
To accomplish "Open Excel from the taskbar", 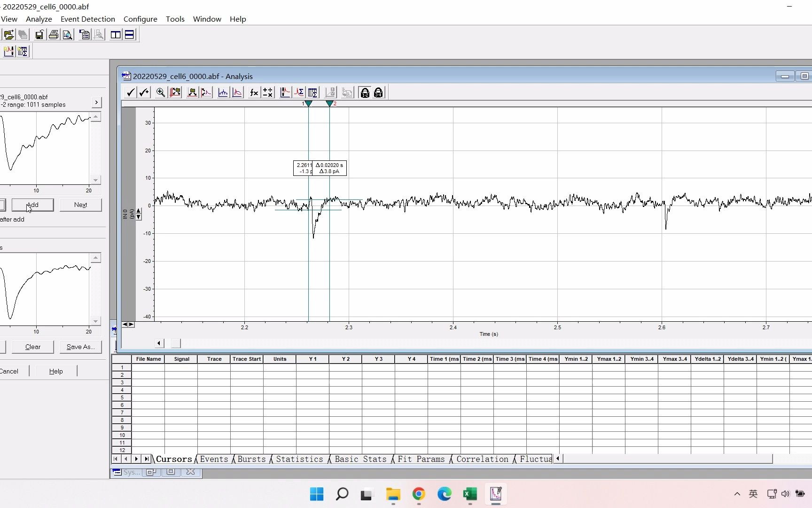I will coord(470,494).
